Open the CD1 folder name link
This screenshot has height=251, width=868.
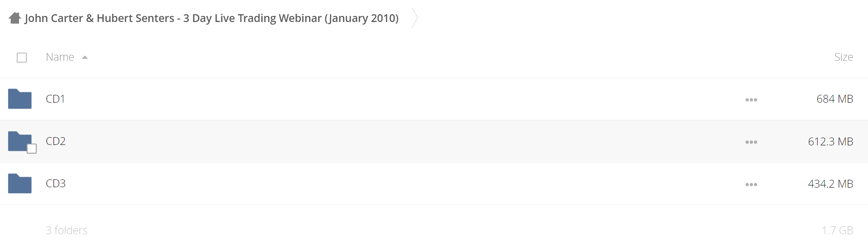[x=55, y=99]
